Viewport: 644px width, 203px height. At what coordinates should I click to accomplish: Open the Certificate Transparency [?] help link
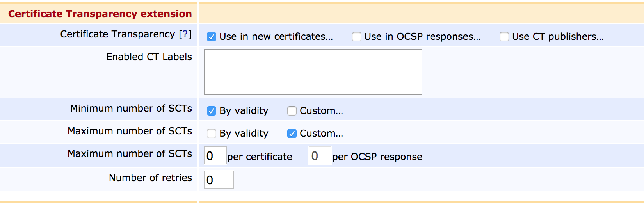coord(185,34)
